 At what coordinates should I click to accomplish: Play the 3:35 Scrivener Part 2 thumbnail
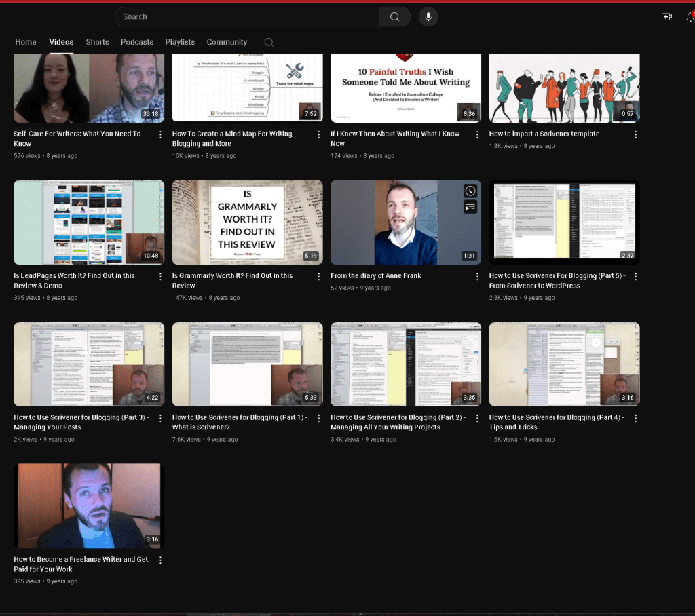[406, 364]
